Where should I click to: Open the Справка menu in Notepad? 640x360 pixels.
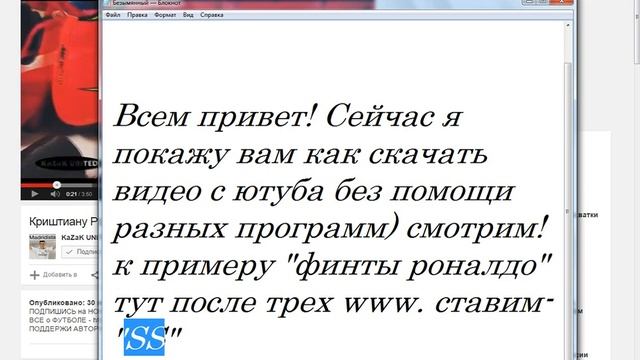(x=211, y=15)
